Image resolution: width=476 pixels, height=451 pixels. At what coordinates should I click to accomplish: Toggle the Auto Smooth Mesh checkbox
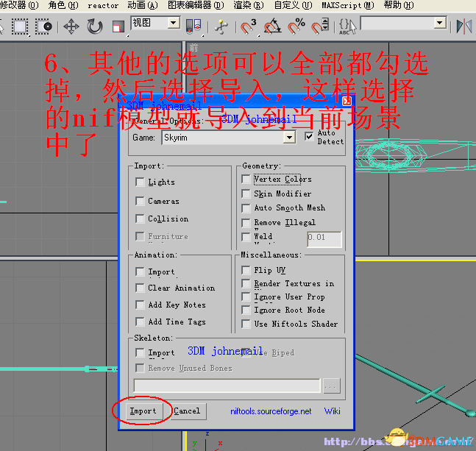coord(246,208)
